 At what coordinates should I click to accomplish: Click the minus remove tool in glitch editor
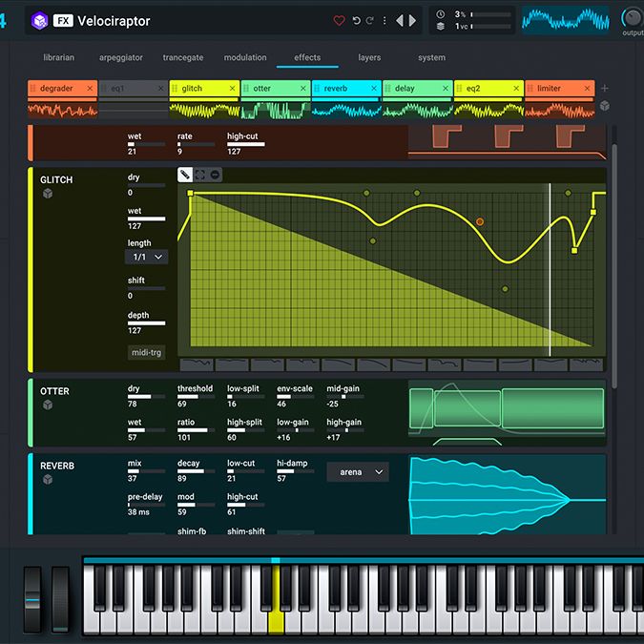[x=215, y=175]
